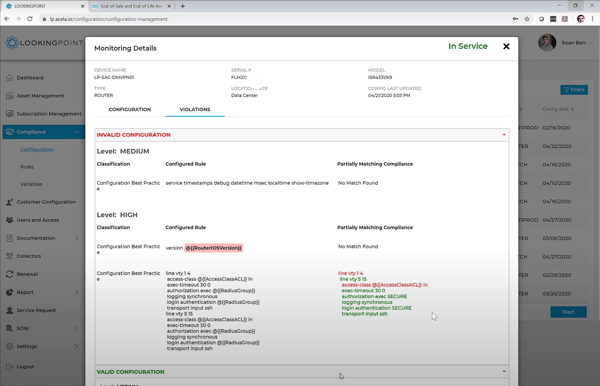Bookmark this page star icon
The width and height of the screenshot is (600, 386).
tap(527, 19)
